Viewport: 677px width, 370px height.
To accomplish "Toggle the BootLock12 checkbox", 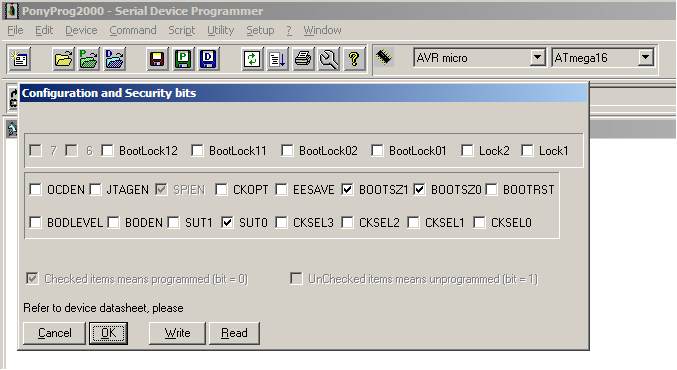I will (x=107, y=150).
